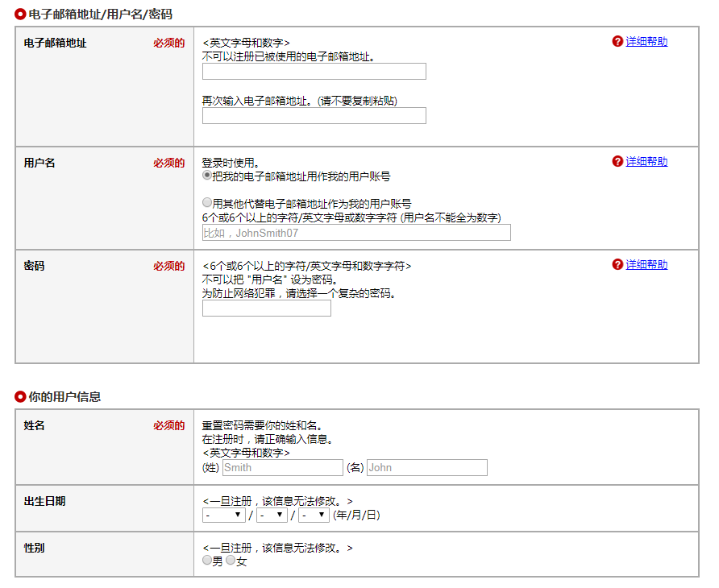Open 详细帮助 link for 电子邮箱地址
719x588 pixels.
[x=646, y=42]
